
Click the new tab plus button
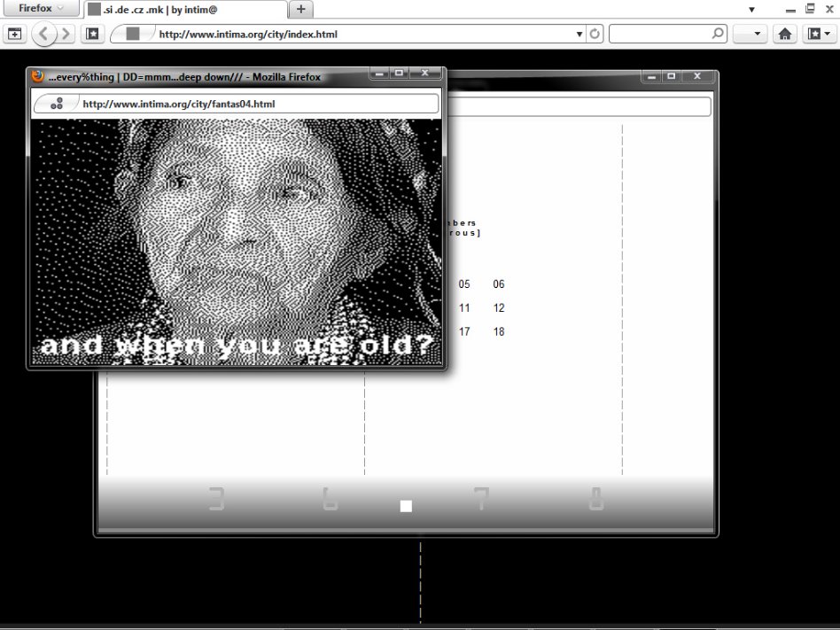click(301, 9)
